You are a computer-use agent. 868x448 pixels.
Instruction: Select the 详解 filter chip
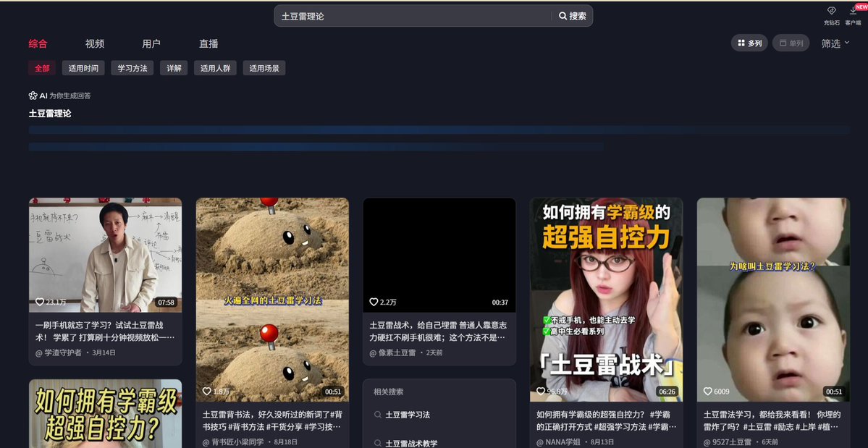[174, 68]
